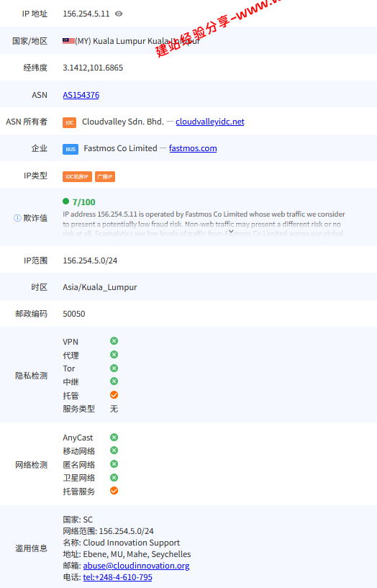Click the info icon beside 欺诈值
Screen dimensions: 377x588
click(17, 218)
